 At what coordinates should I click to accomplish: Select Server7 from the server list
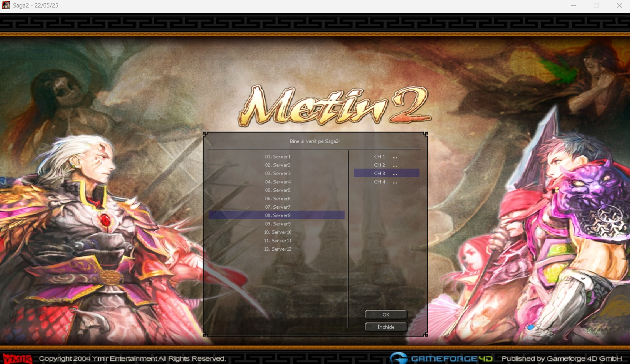click(277, 207)
